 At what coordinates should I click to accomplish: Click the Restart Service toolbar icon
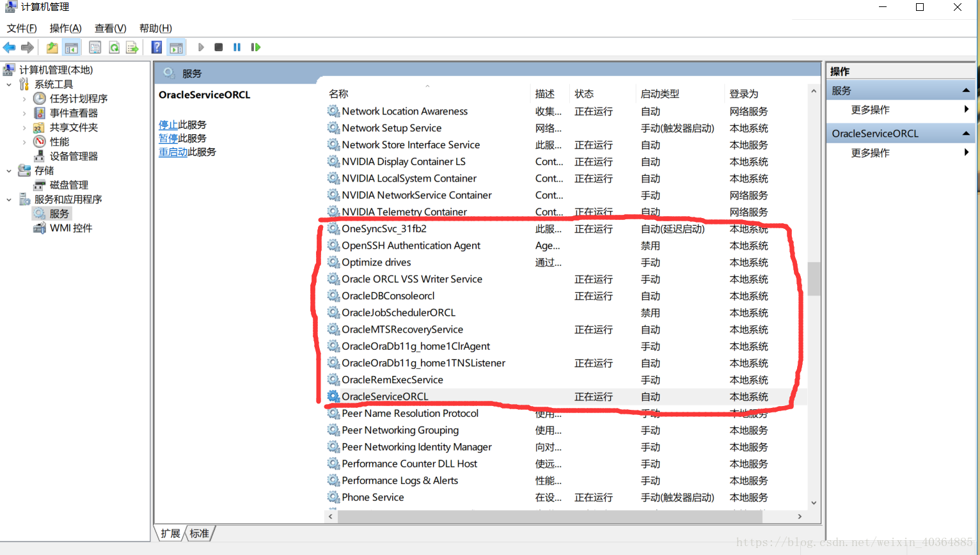[256, 47]
